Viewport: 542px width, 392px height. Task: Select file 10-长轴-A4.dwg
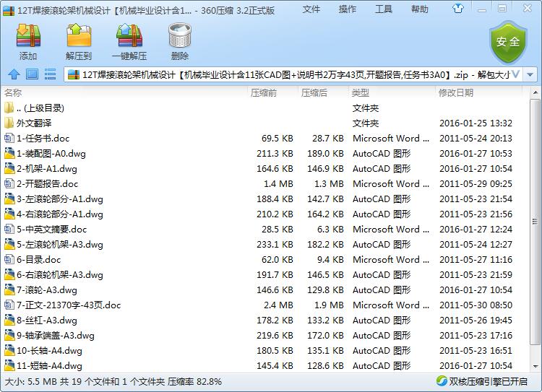[x=49, y=351]
